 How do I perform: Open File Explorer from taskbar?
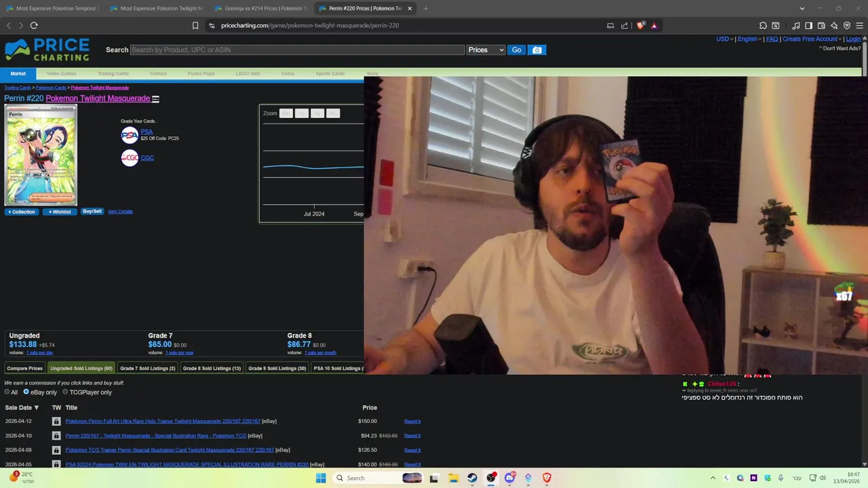click(x=453, y=478)
